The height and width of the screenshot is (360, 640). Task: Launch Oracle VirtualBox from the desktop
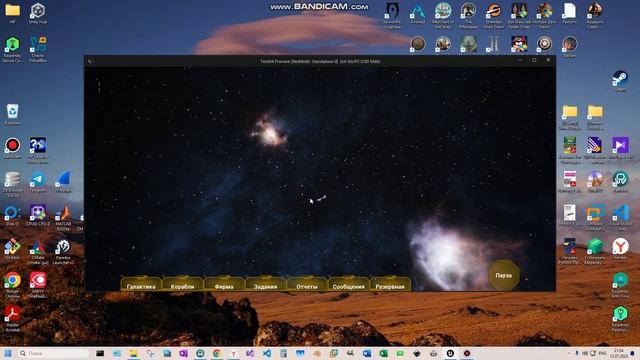[x=38, y=49]
